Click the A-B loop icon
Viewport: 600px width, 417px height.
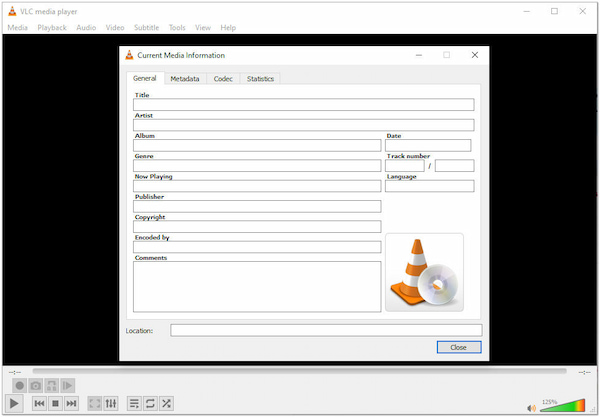[x=52, y=386]
